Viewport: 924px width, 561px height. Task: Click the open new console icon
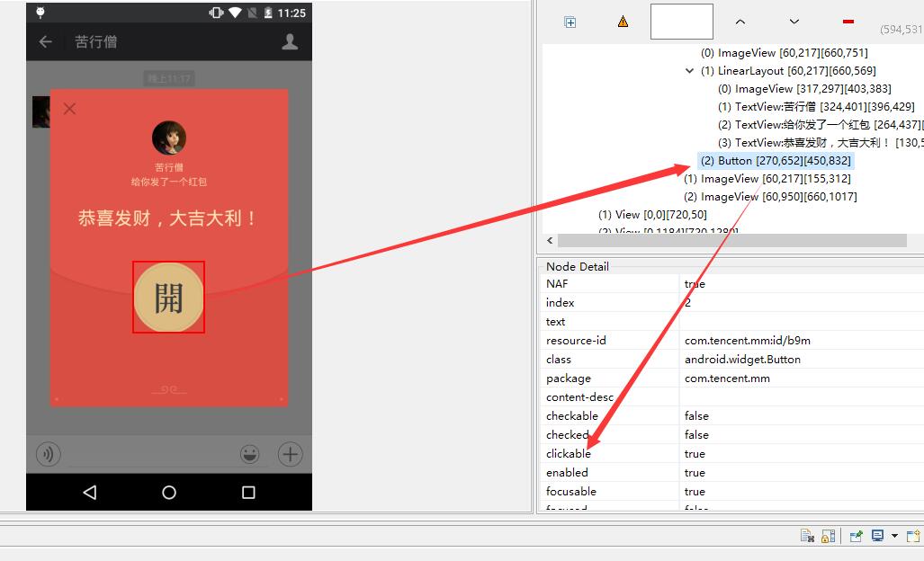point(913,536)
